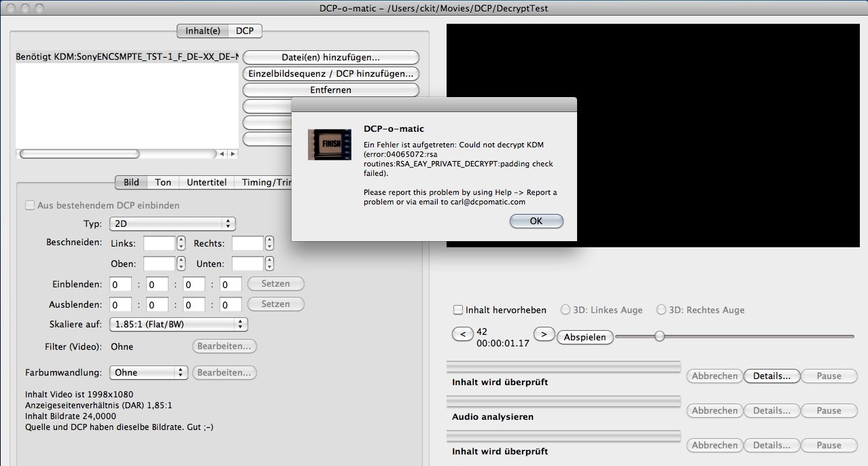Click Bearbeiten button for Filter (Video)
The width and height of the screenshot is (868, 466).
coord(224,346)
